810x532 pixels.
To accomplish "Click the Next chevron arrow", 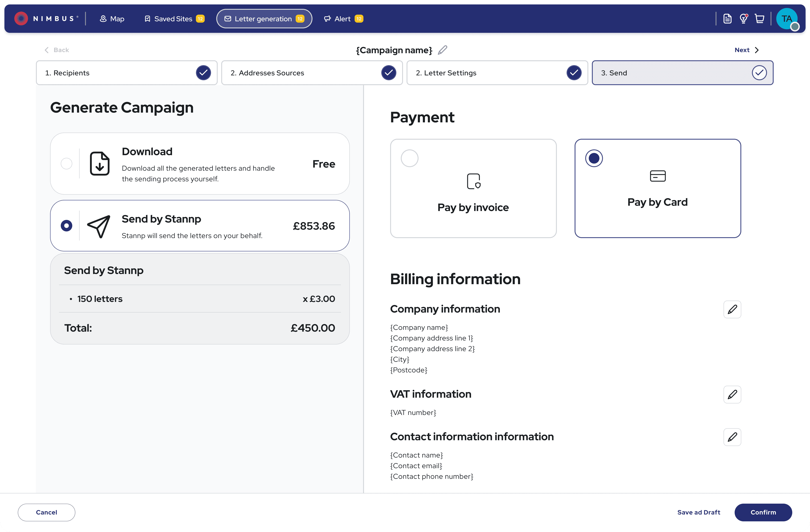I will click(757, 50).
